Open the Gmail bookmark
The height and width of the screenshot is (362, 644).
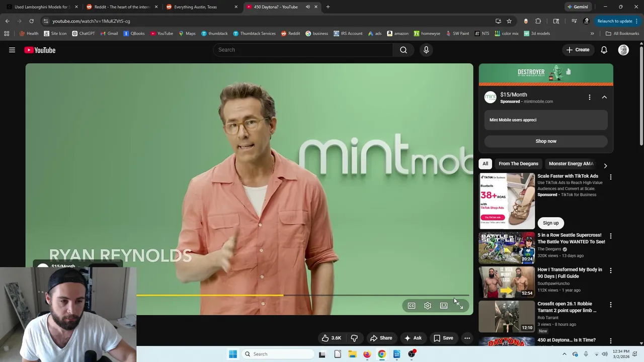[109, 34]
